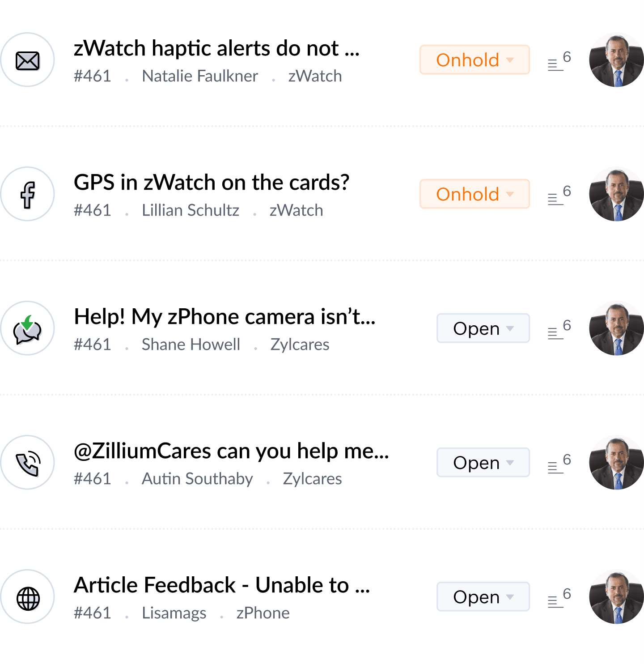Open the "Help! My zPhone camera isn't..." ticket
644x664 pixels.
point(225,317)
